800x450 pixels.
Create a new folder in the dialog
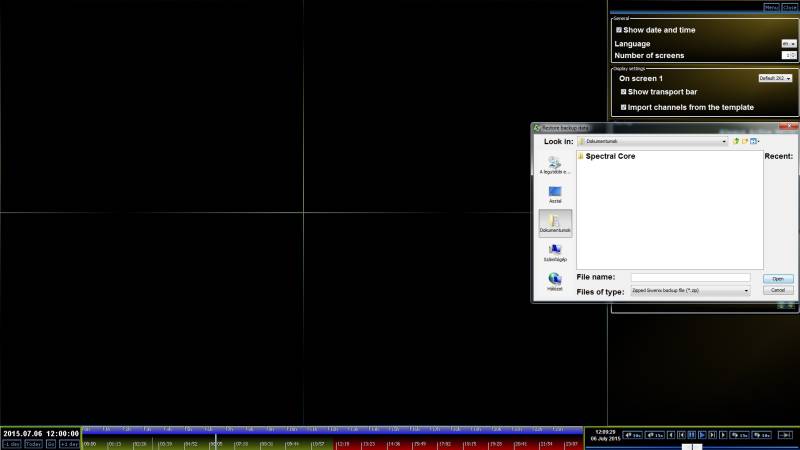point(745,142)
